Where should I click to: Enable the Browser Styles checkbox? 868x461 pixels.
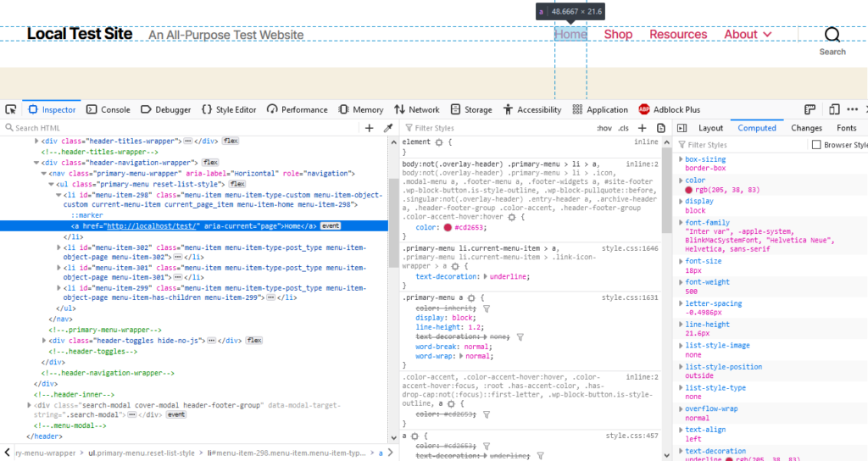point(816,144)
